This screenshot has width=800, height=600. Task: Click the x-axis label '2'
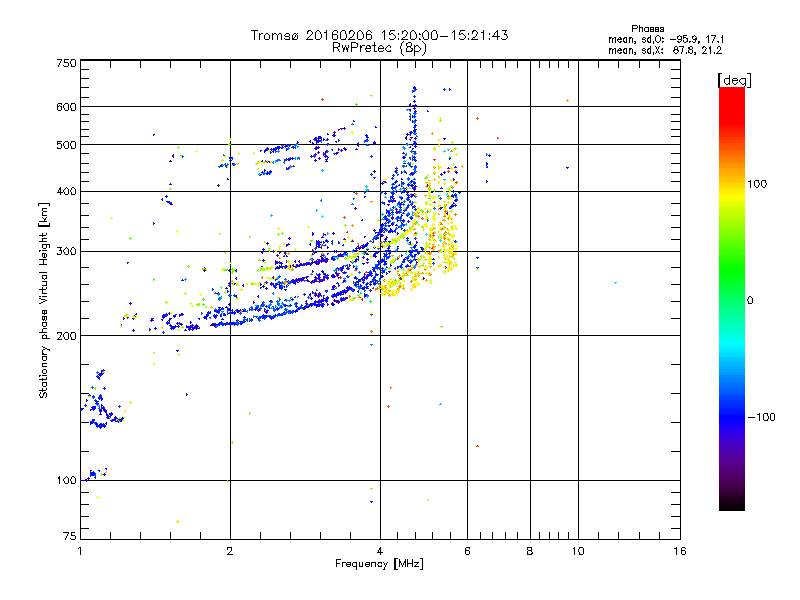[230, 551]
